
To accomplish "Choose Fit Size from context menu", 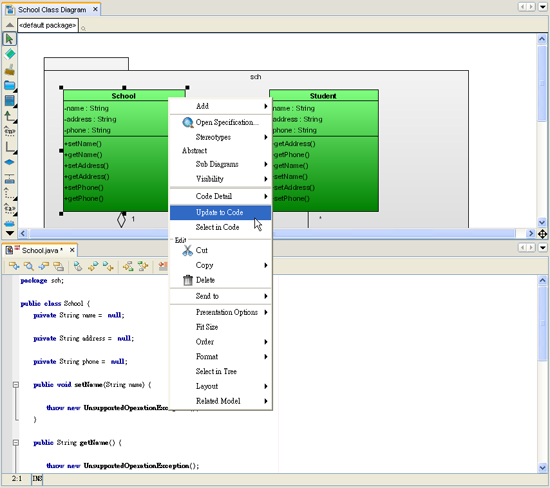I will (220, 327).
